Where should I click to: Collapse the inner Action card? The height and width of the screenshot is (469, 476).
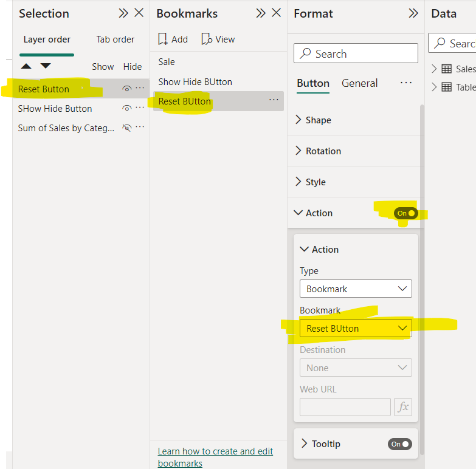click(x=304, y=249)
